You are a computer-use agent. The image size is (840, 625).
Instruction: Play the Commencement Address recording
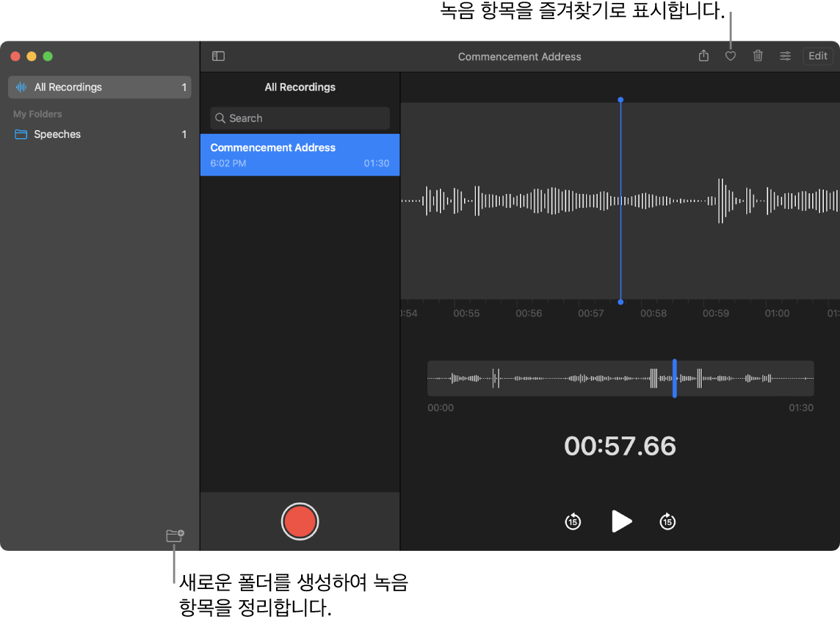pos(621,521)
